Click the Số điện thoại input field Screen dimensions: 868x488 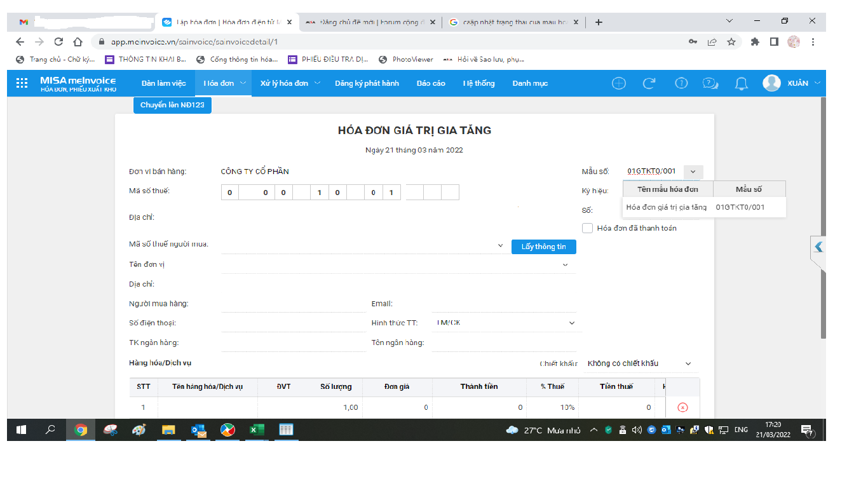(294, 323)
